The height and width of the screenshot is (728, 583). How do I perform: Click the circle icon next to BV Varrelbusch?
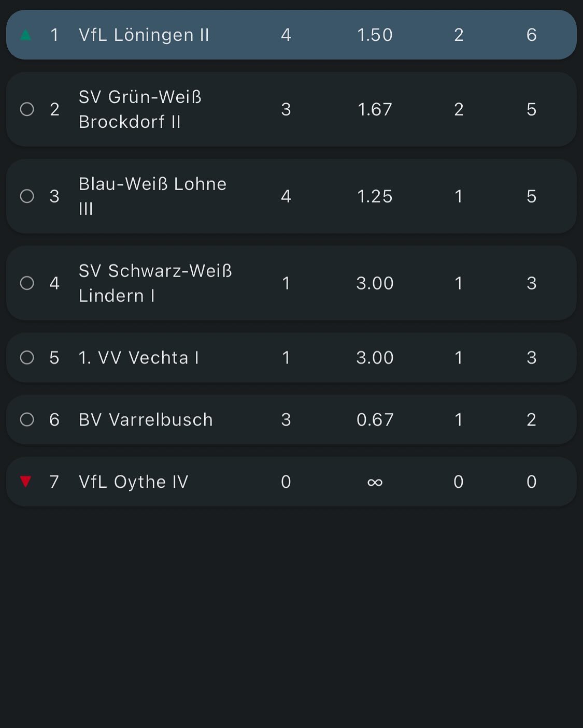pyautogui.click(x=27, y=419)
